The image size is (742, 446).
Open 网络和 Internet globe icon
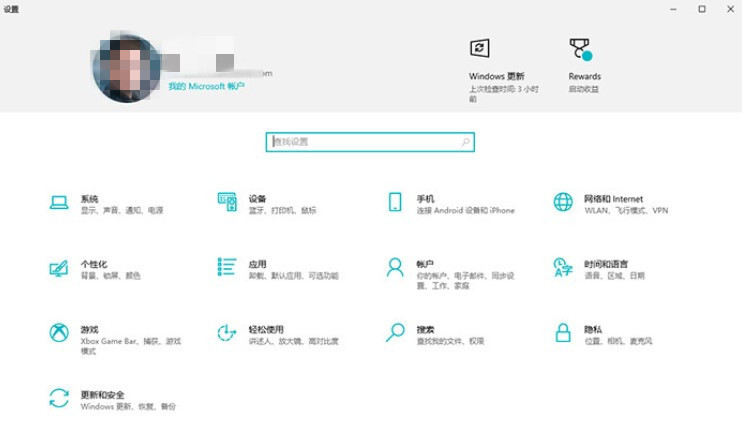(563, 203)
